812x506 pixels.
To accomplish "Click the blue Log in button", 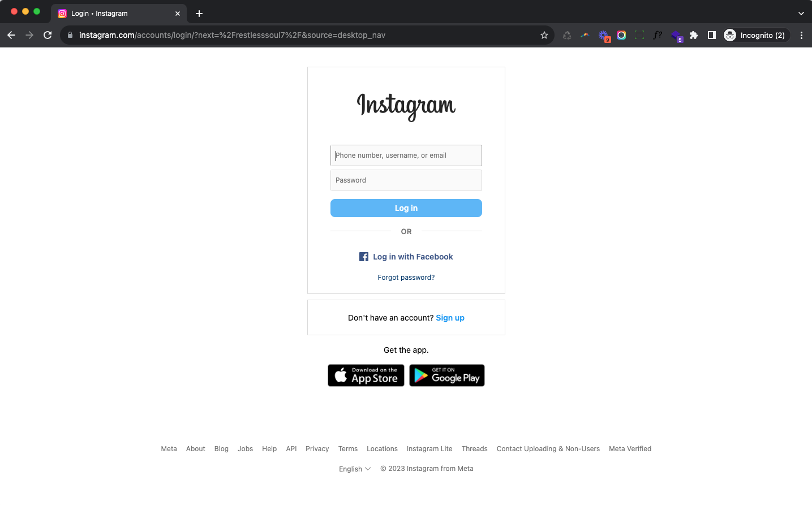I will coord(406,208).
